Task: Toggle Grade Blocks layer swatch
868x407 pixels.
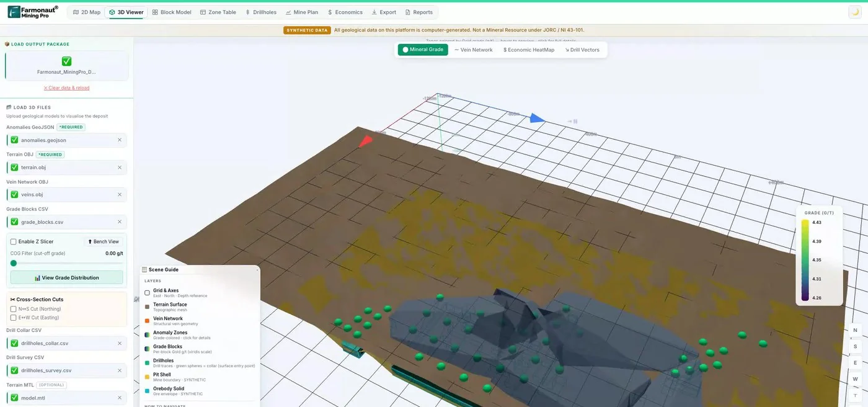Action: pyautogui.click(x=147, y=349)
